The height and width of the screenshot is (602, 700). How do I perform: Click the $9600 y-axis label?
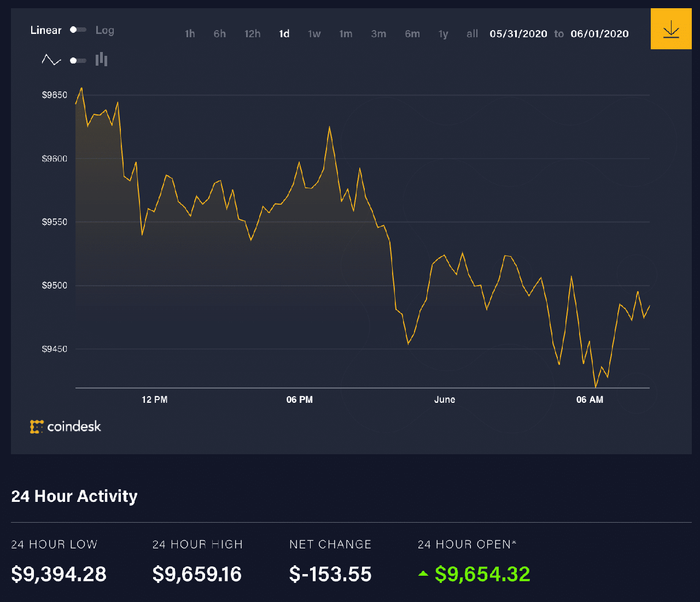[x=55, y=159]
